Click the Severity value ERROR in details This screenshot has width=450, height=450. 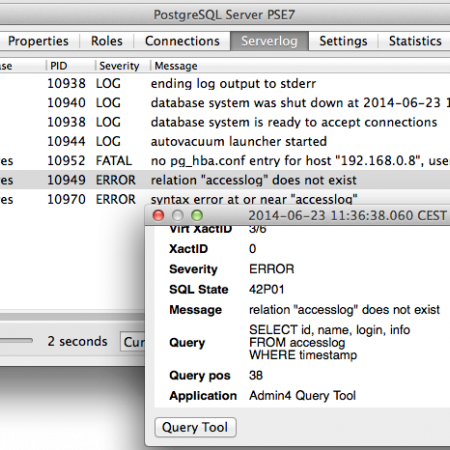(272, 269)
